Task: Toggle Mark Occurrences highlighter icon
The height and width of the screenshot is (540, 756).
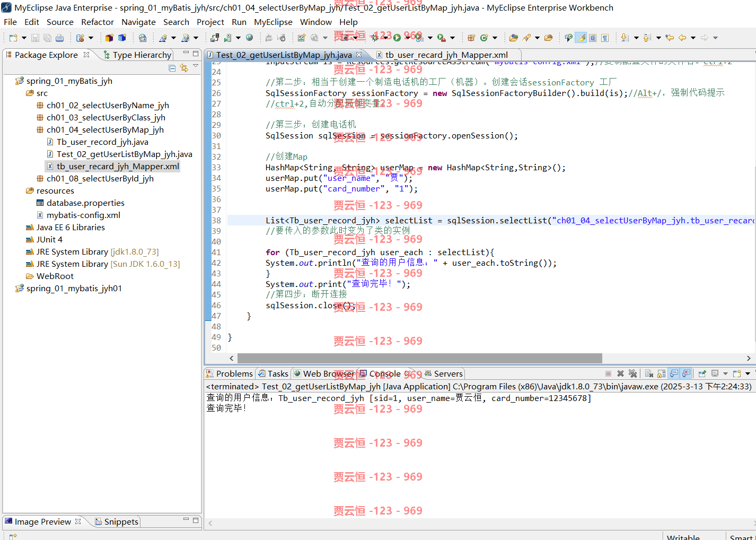Action: (581, 38)
